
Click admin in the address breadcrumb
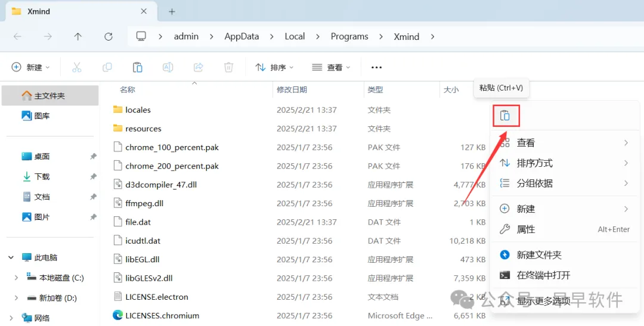pos(186,36)
